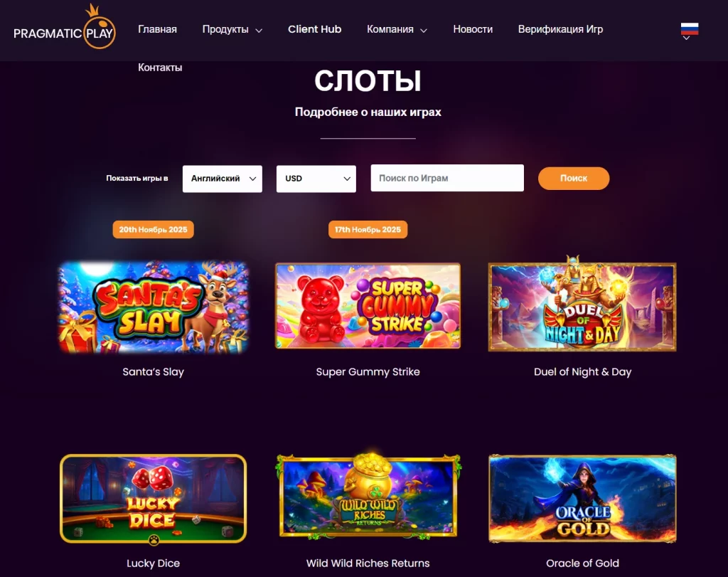This screenshot has width=728, height=577.
Task: Click the Pragmatic Play logo
Action: [x=65, y=27]
